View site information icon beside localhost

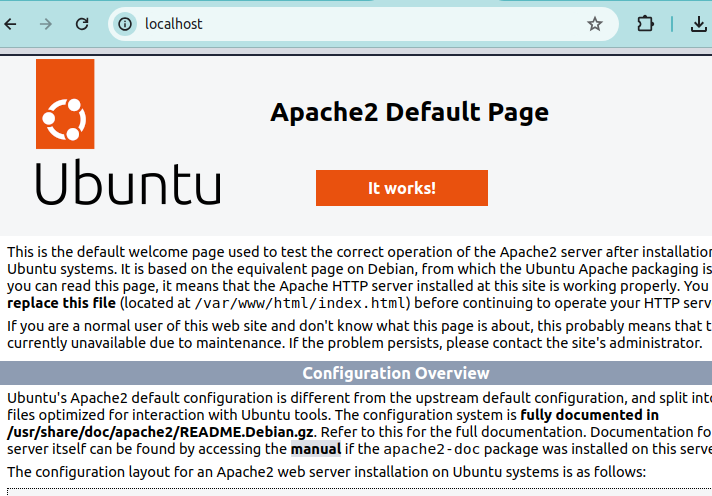(125, 24)
